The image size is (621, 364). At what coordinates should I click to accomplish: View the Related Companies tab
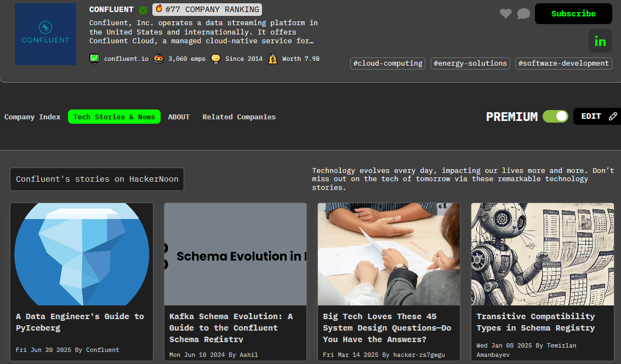pos(239,117)
